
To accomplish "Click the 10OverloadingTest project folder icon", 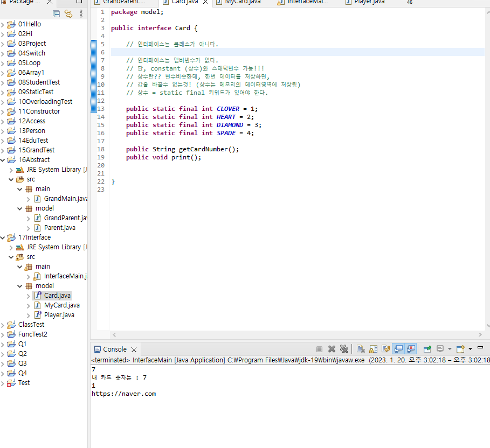I will coord(11,101).
